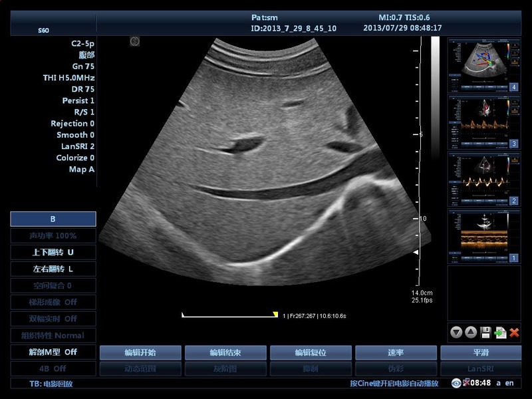Open clipboard thumbnail number 4
The height and width of the screenshot is (399, 532).
pyautogui.click(x=483, y=65)
